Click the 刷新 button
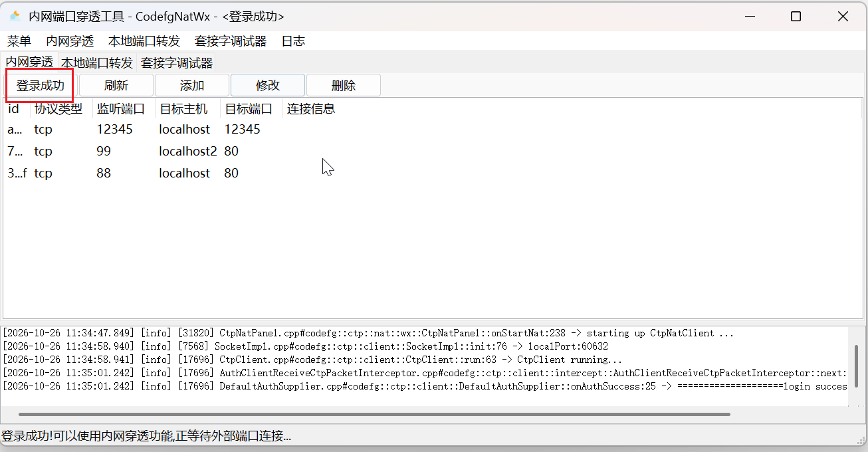 point(116,86)
